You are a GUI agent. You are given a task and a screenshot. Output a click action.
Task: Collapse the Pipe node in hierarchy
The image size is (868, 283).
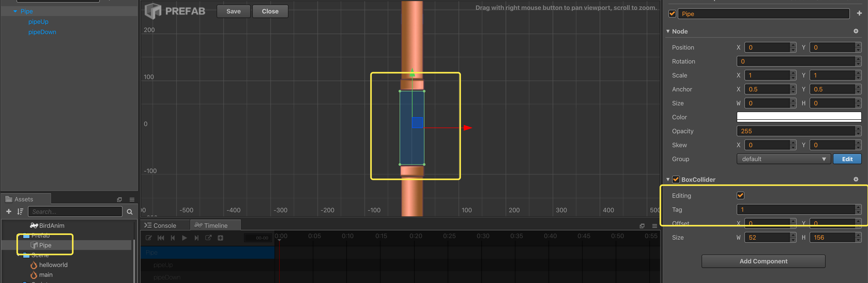15,11
